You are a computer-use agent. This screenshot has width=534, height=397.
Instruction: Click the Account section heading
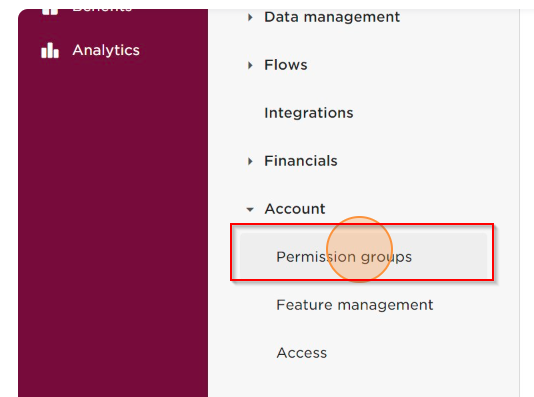pos(295,209)
